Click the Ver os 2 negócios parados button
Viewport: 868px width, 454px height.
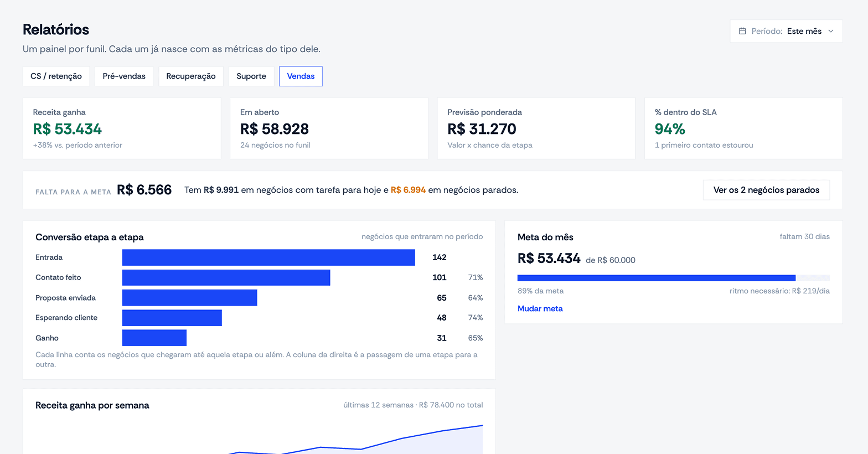(766, 190)
